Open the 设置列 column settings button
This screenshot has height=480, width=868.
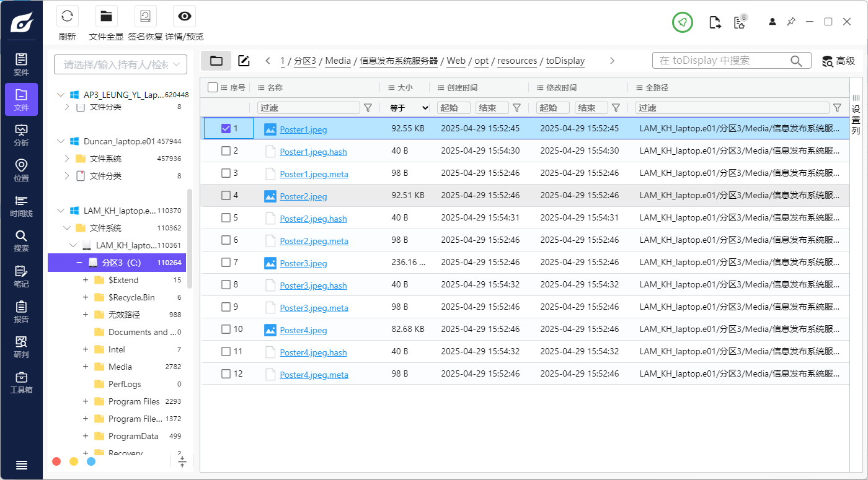(x=856, y=115)
